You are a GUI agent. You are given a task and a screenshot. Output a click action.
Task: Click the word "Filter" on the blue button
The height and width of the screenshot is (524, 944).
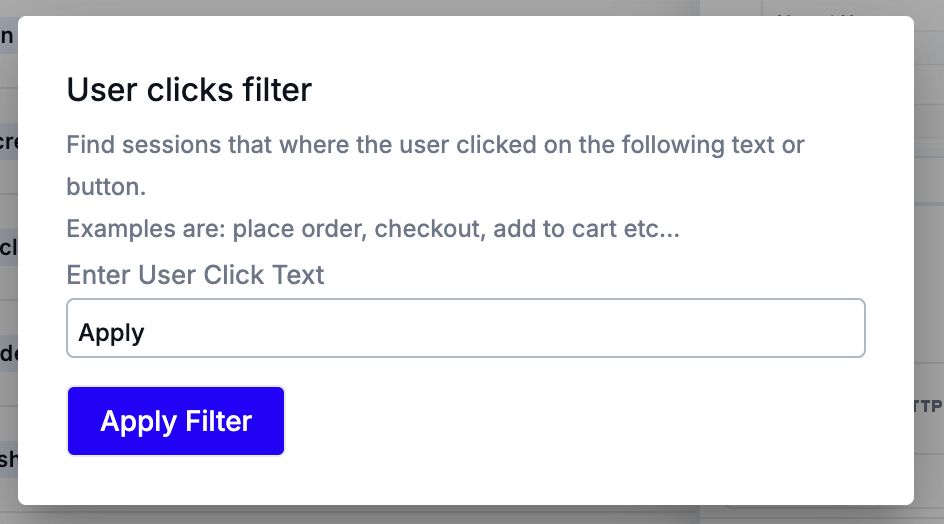[x=219, y=421]
